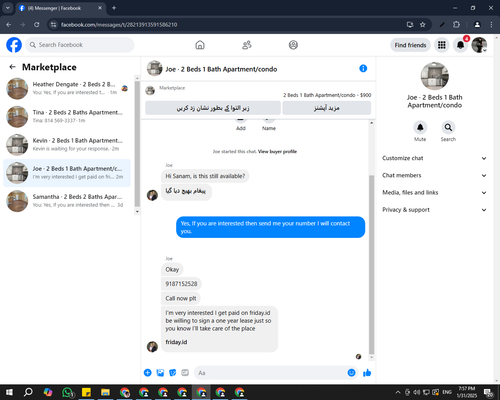Open File Explorer from the taskbar

pos(105,392)
